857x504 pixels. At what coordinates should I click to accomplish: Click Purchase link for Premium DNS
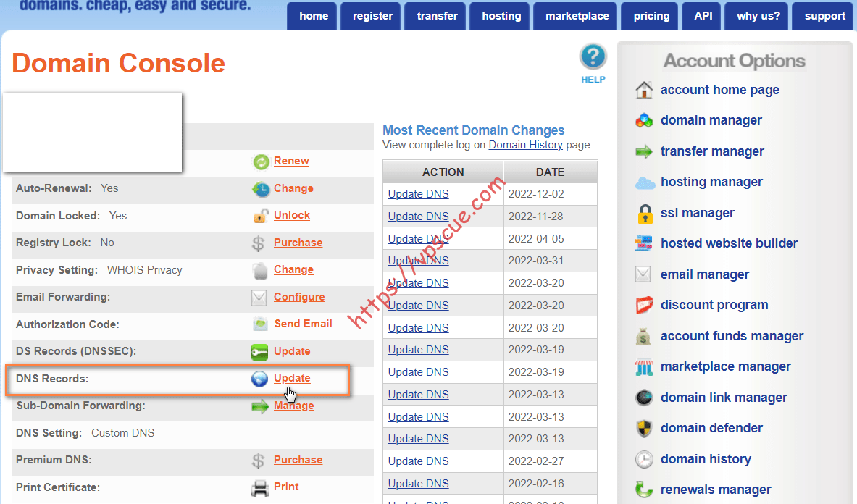coord(298,460)
